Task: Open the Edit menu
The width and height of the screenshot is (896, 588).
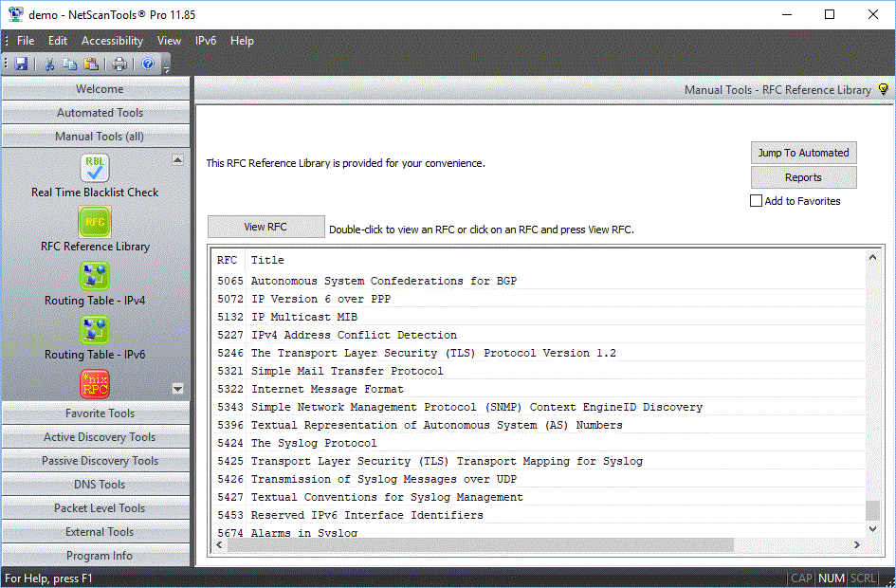Action: point(58,41)
